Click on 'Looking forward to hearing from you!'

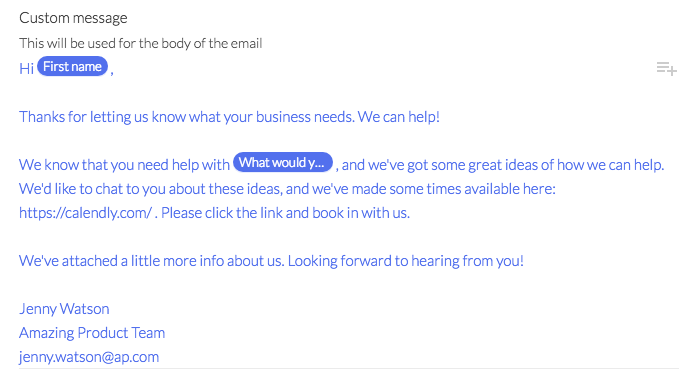(405, 261)
